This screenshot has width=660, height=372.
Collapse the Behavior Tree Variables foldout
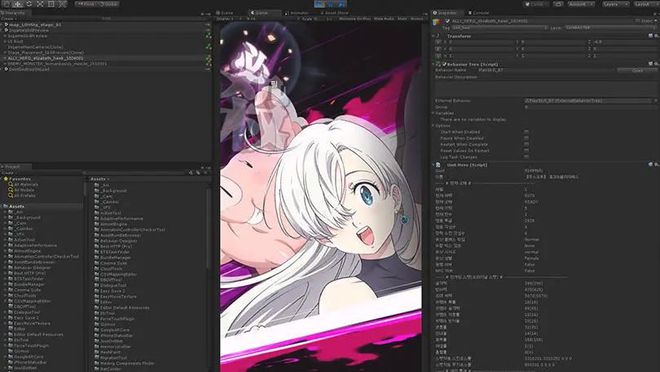click(434, 113)
